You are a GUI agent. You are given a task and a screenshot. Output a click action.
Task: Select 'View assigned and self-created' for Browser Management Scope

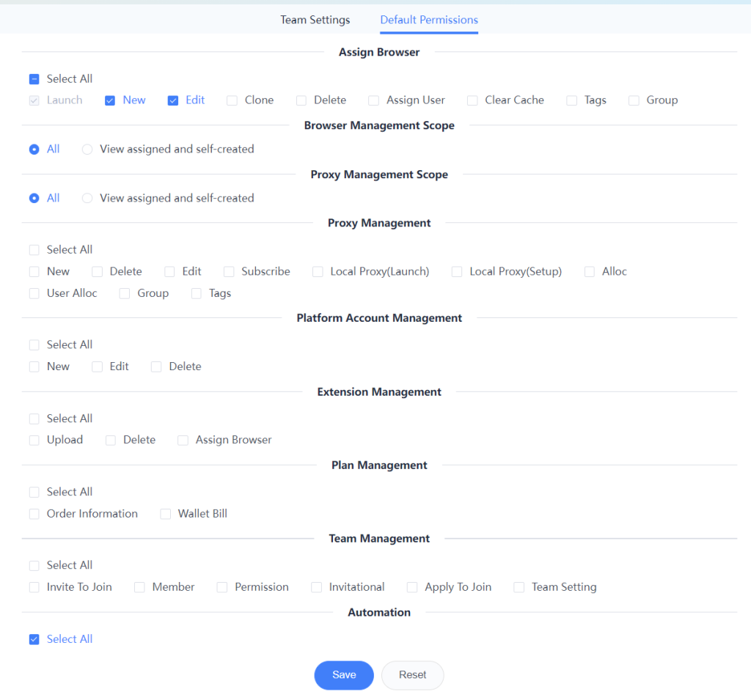(87, 150)
